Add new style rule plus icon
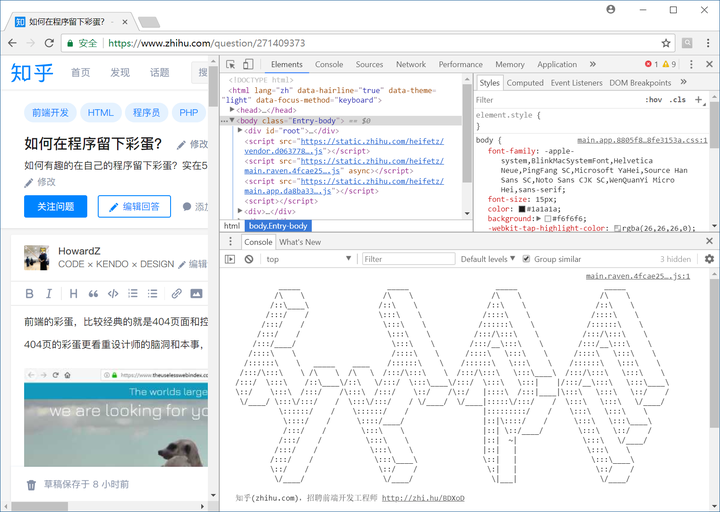This screenshot has width=720, height=512. pos(698,100)
